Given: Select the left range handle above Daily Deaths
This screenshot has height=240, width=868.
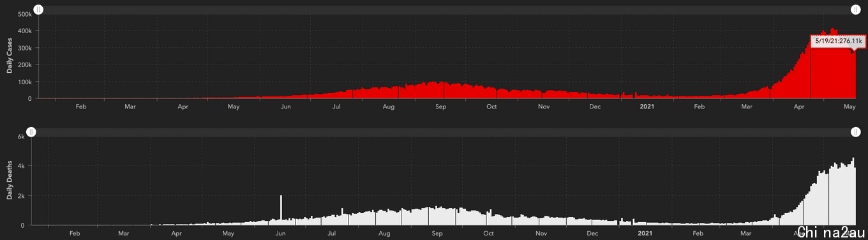Looking at the screenshot, I should (31, 132).
